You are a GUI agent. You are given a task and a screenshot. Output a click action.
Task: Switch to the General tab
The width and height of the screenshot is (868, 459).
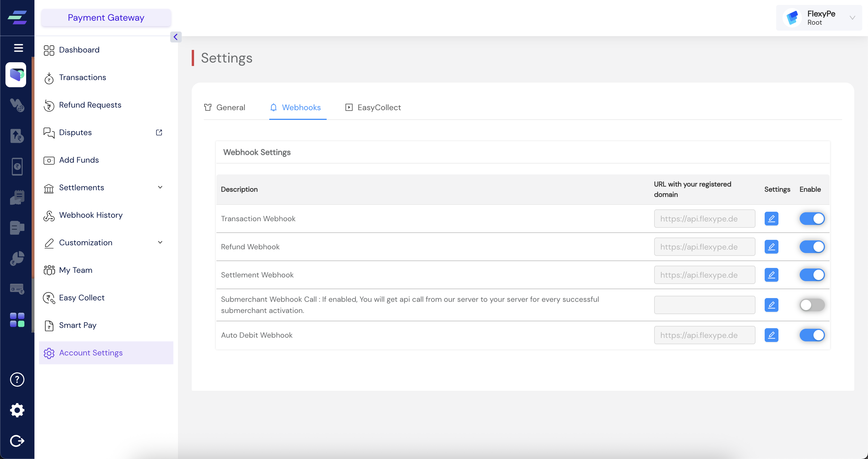(224, 107)
